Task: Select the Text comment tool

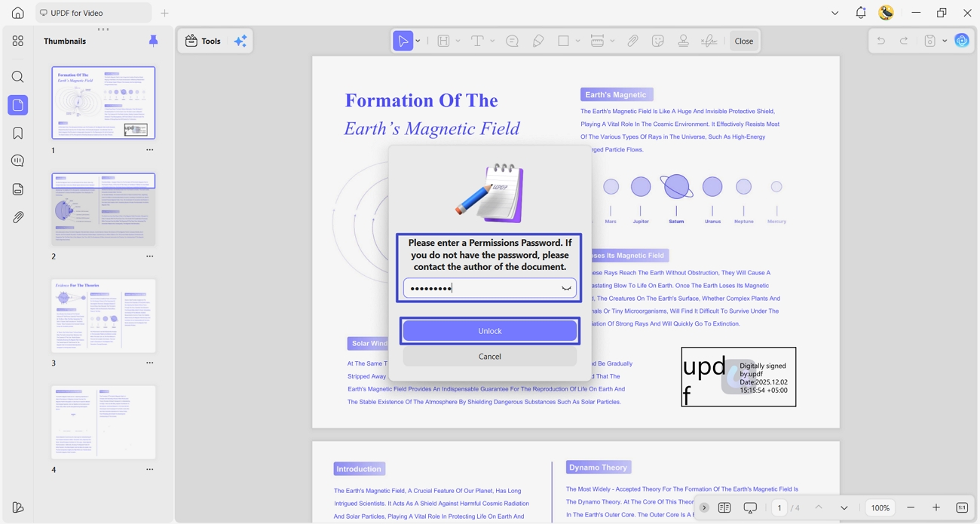Action: tap(477, 41)
